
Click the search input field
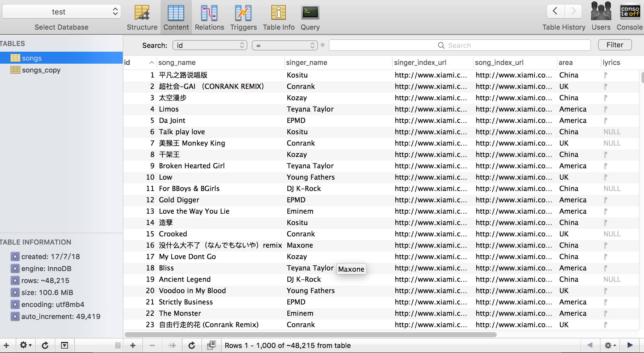pos(460,45)
